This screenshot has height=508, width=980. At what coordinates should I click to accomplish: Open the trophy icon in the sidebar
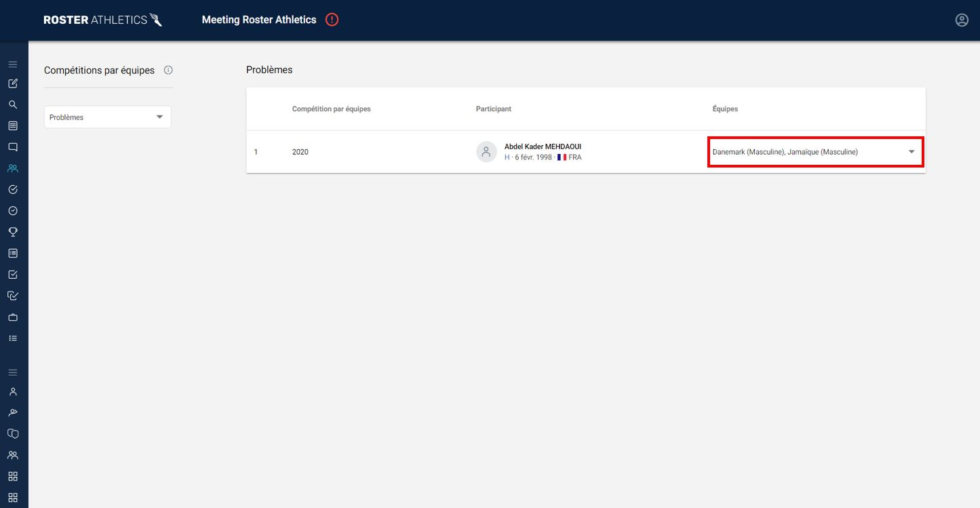pos(13,232)
